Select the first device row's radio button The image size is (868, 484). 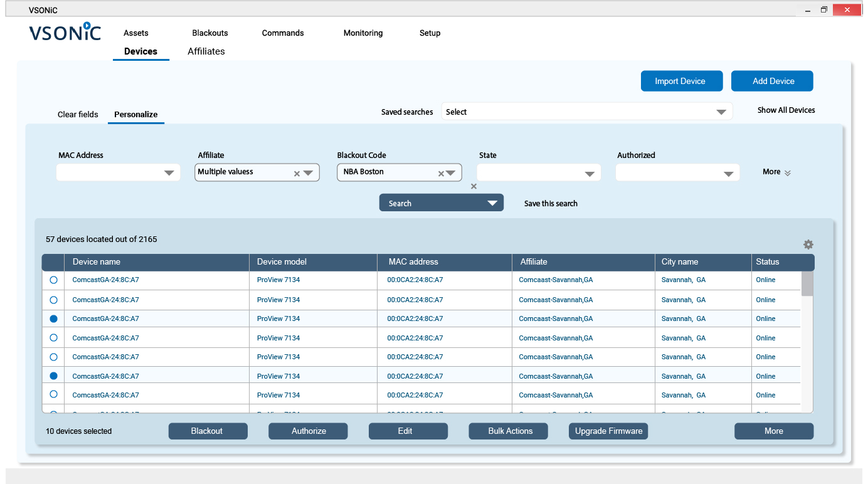click(x=53, y=280)
